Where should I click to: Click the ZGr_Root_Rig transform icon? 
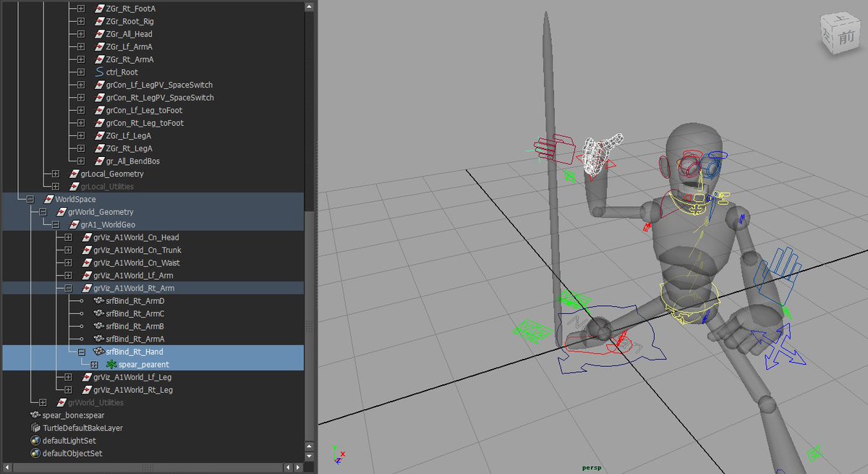point(100,22)
